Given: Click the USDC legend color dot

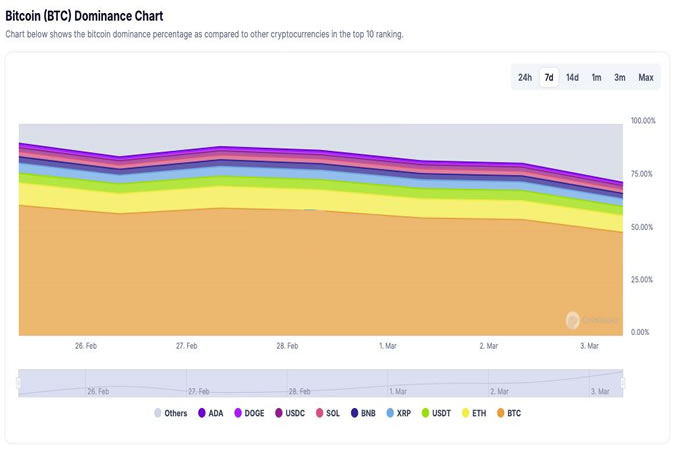Looking at the screenshot, I should tap(279, 413).
